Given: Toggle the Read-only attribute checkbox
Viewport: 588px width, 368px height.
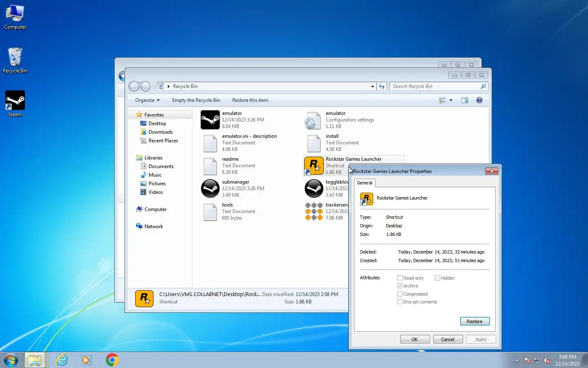Looking at the screenshot, I should click(400, 278).
